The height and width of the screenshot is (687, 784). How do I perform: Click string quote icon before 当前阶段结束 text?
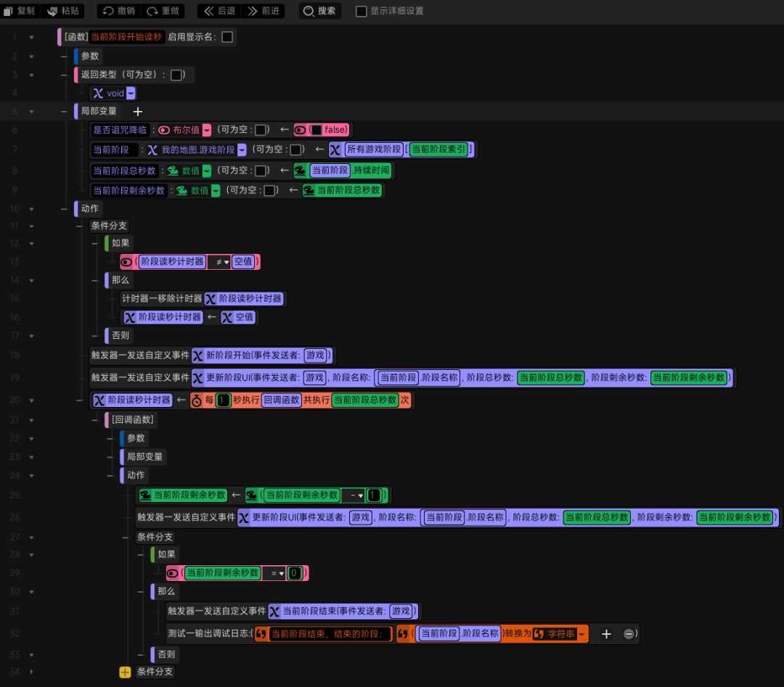(x=261, y=634)
